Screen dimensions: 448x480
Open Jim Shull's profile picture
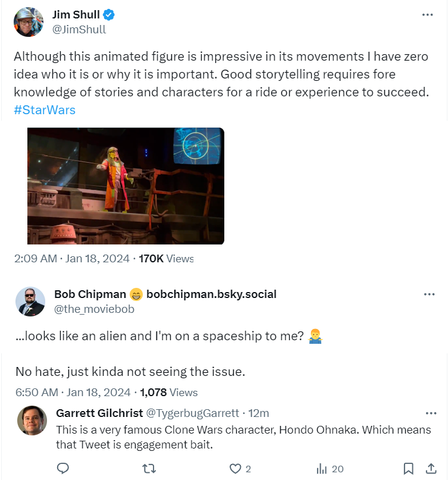(29, 23)
